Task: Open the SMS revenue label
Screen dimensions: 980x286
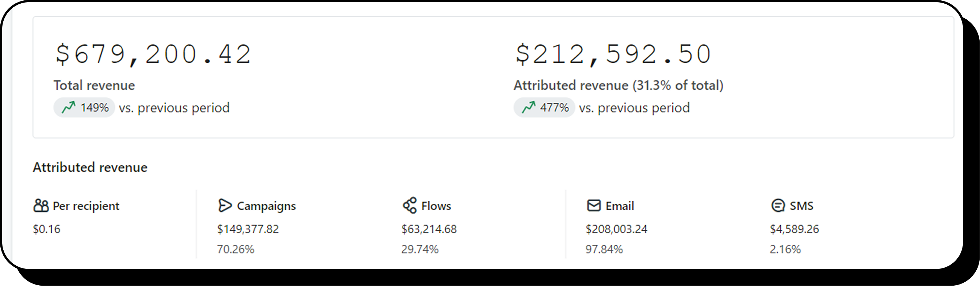Action: pos(801,206)
